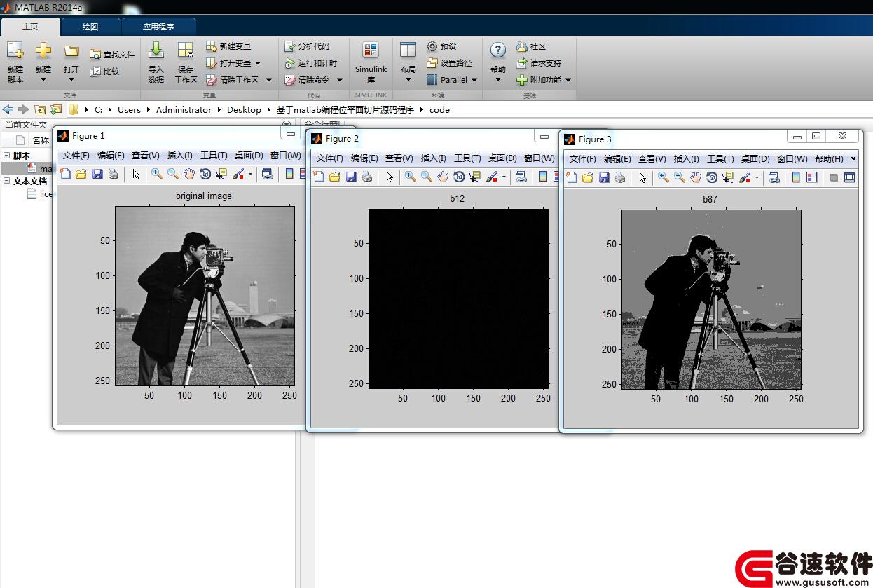873x588 pixels.
Task: Click 设置路径 set path
Action: point(449,63)
